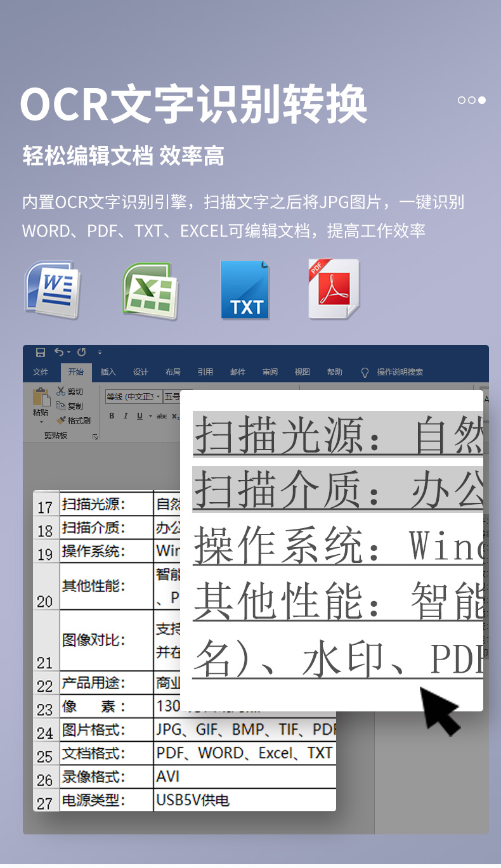Click the Excel spreadsheet icon
This screenshot has width=501, height=868.
pos(150,290)
